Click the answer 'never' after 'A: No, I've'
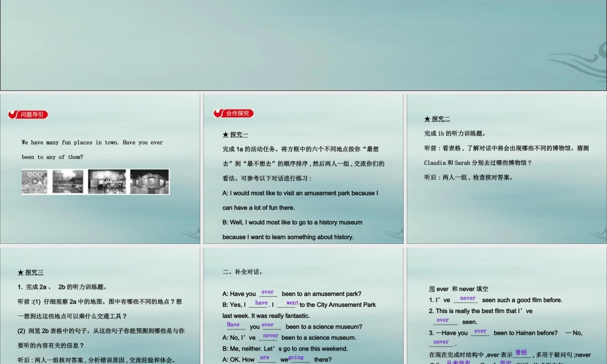The width and height of the screenshot is (607, 364). [271, 335]
